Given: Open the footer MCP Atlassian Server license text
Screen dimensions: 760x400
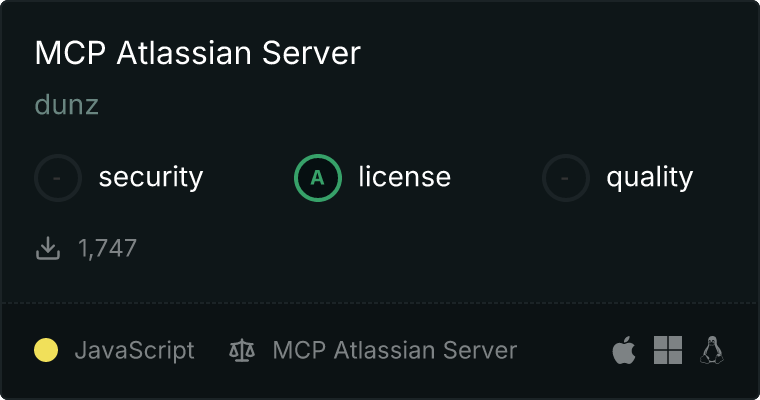Looking at the screenshot, I should coord(395,350).
